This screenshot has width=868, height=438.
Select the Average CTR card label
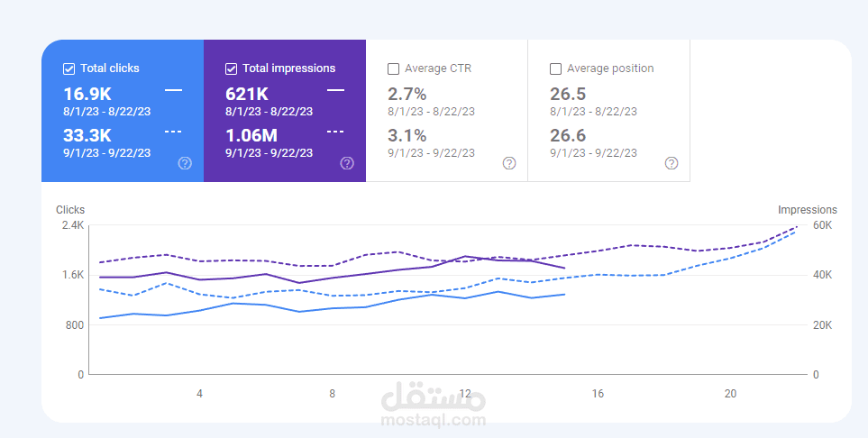coord(438,68)
